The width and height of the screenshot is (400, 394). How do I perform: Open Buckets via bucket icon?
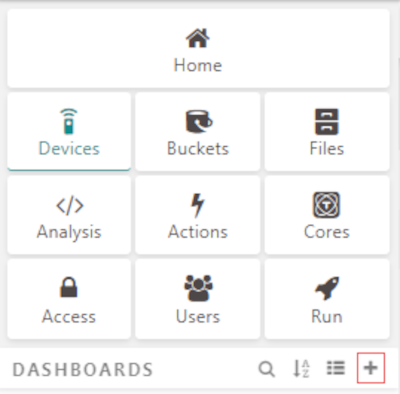(198, 121)
